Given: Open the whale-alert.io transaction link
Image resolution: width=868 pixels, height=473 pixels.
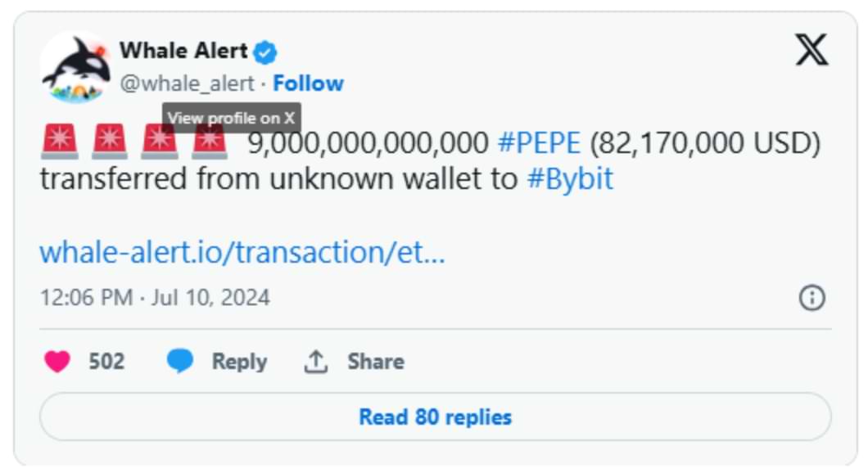Looking at the screenshot, I should [242, 252].
